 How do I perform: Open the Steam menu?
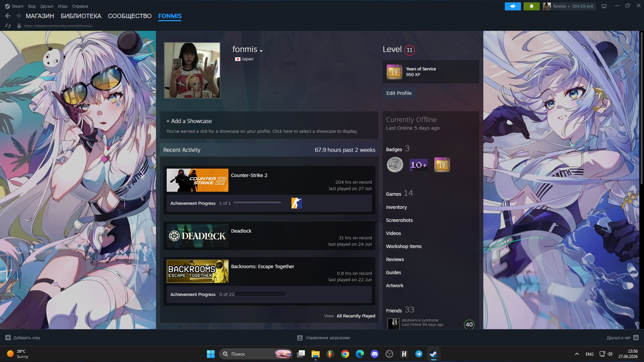tap(14, 6)
